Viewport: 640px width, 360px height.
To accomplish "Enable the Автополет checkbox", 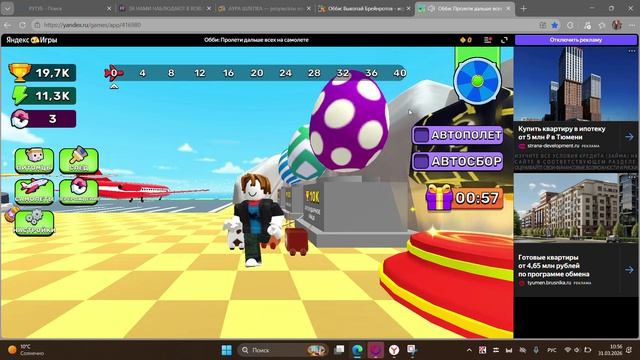I will 421,135.
